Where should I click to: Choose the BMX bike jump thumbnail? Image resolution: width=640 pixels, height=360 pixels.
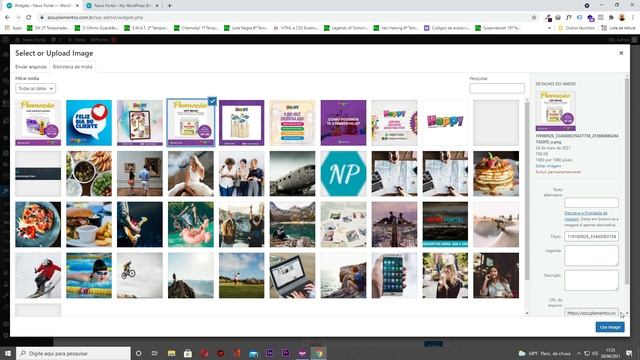140,276
